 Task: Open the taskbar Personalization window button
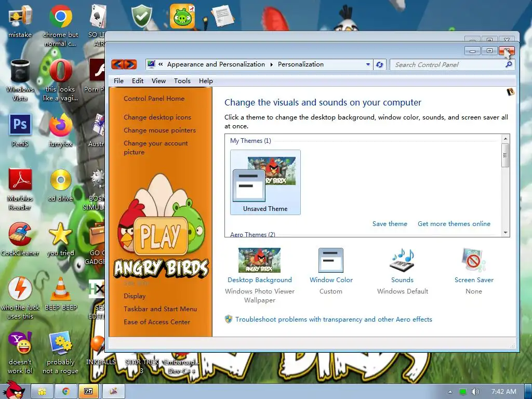click(x=113, y=392)
